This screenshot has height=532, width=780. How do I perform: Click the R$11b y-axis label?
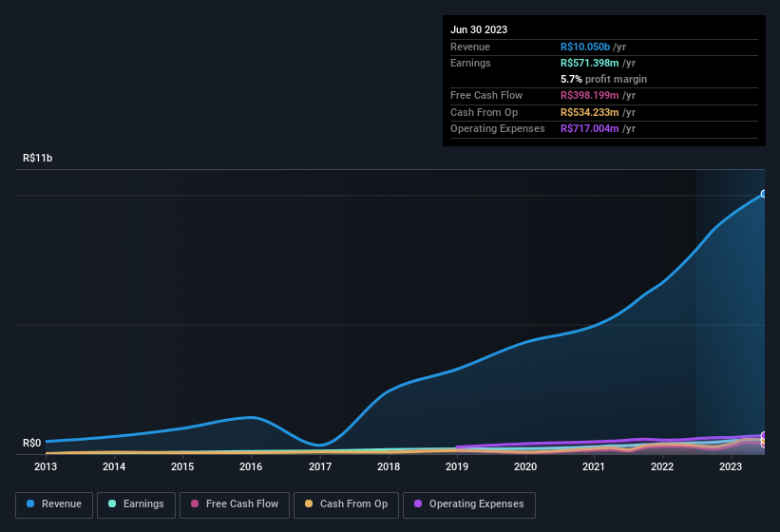coord(37,158)
